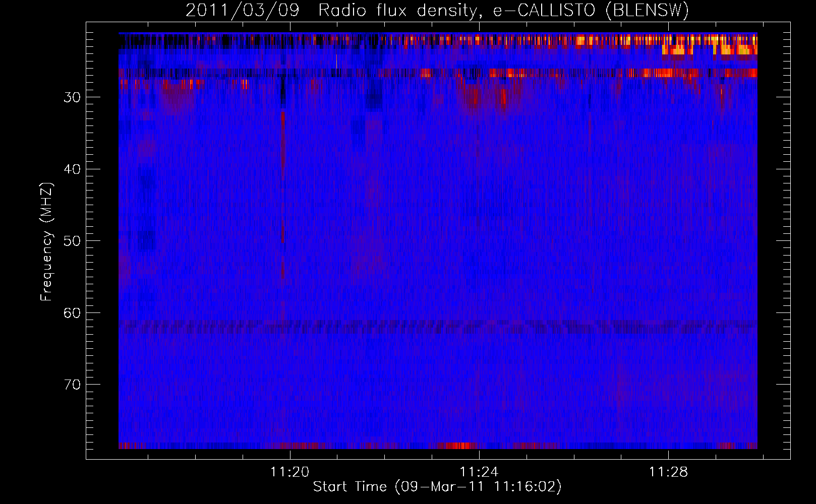816x504 pixels.
Task: Click the '60' frequency tick label
Action: click(72, 313)
